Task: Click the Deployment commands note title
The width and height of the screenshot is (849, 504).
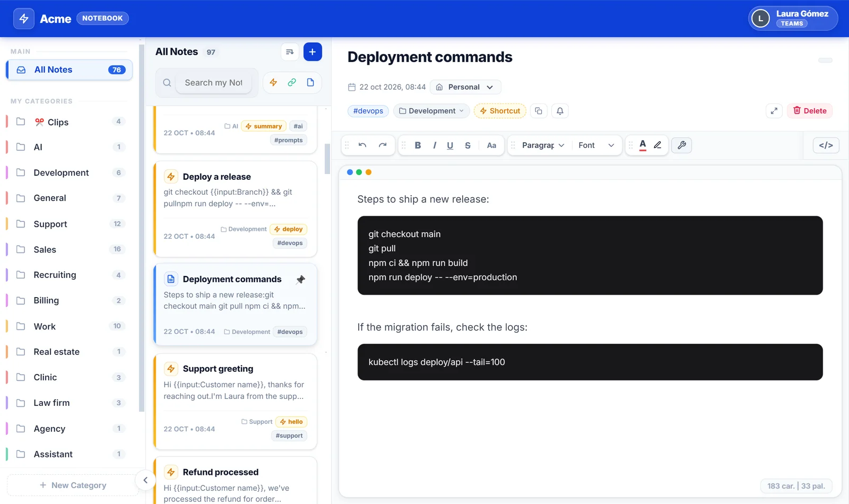Action: point(430,57)
